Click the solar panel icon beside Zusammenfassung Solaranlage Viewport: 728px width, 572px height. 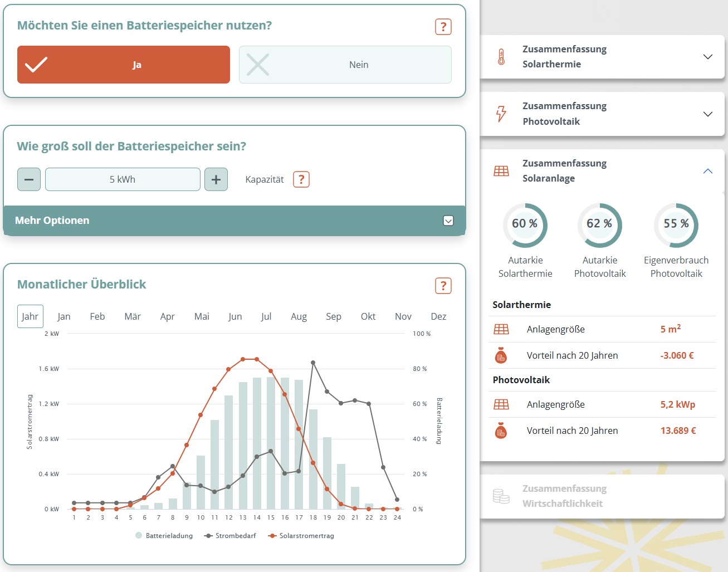(501, 171)
